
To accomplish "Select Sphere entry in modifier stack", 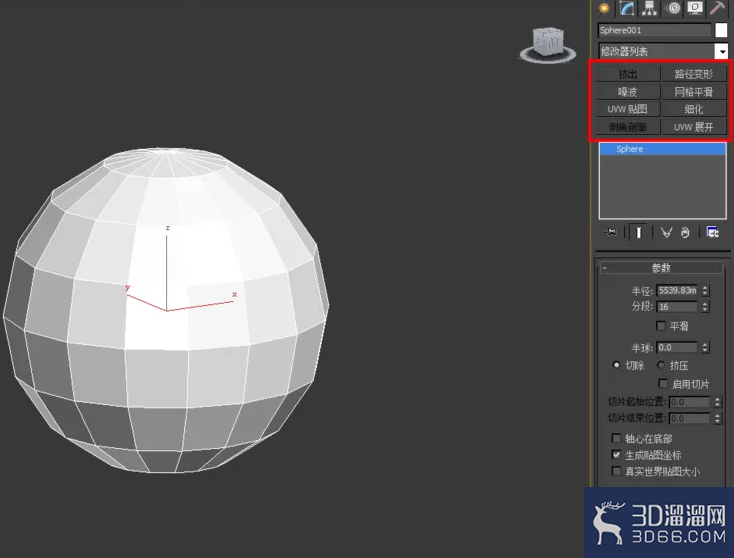I will [663, 149].
